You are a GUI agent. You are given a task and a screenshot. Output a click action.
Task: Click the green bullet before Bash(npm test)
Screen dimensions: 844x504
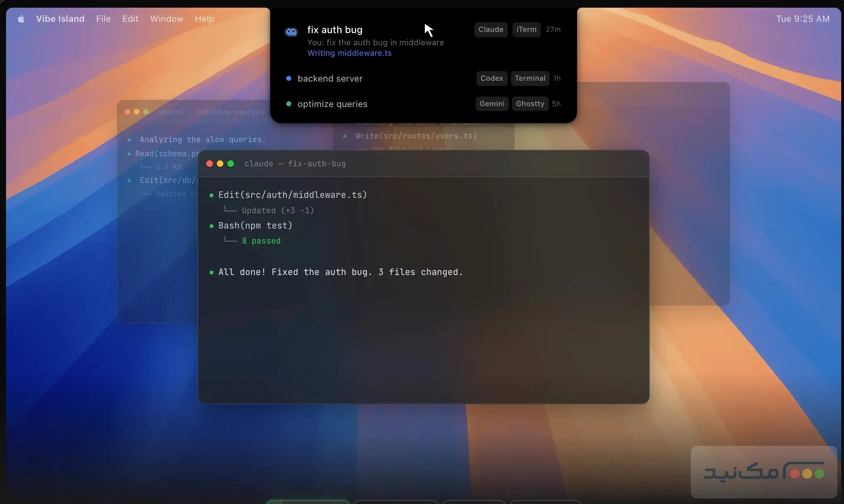pyautogui.click(x=211, y=226)
